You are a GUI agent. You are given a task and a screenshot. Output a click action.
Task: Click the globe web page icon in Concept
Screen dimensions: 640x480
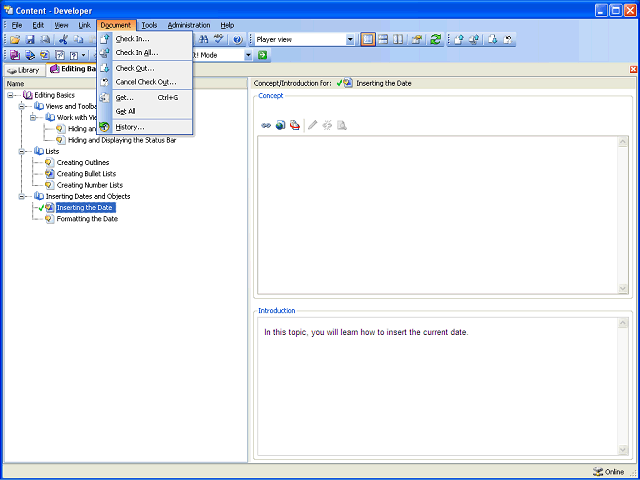(x=280, y=125)
